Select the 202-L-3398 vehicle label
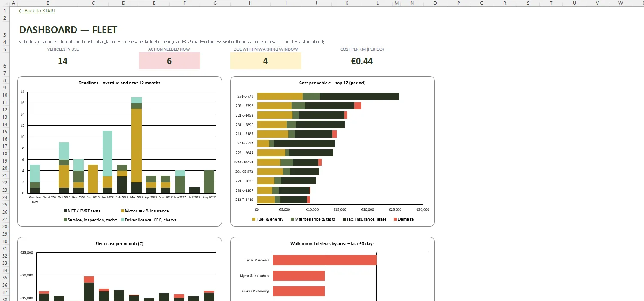 (244, 106)
